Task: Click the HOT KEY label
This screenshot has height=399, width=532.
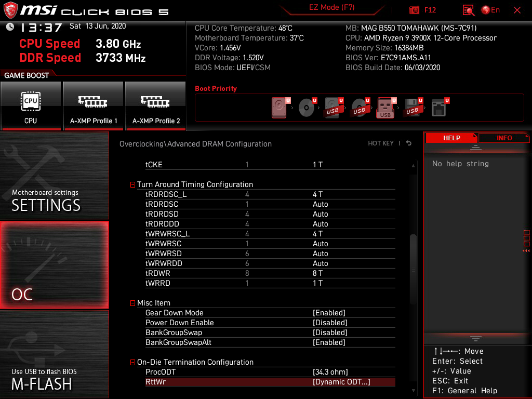Action: (x=381, y=143)
